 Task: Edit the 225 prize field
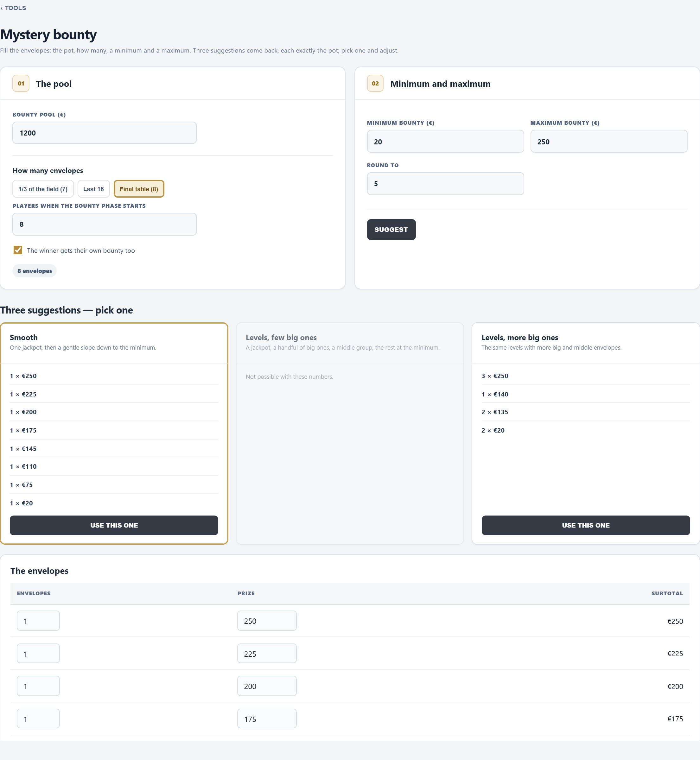point(267,654)
